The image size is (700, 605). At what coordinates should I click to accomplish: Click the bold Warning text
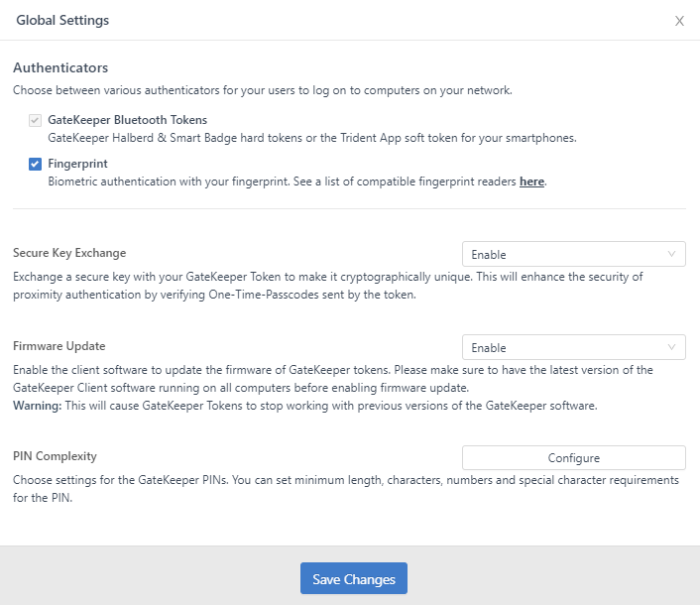coord(37,406)
